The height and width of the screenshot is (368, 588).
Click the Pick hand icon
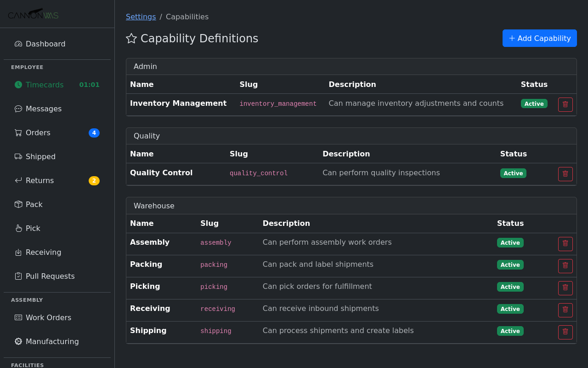tap(18, 228)
